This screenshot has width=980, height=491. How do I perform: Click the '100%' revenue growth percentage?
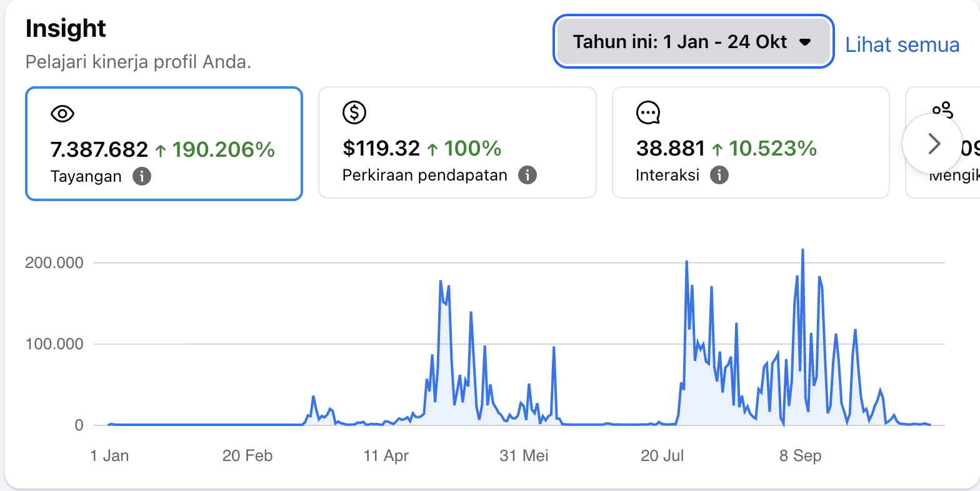point(472,149)
